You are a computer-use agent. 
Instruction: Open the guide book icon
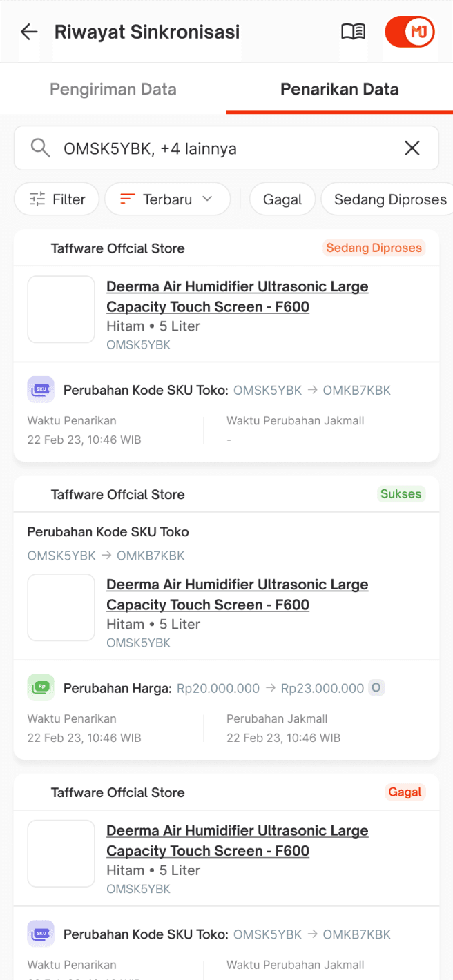coord(353,32)
